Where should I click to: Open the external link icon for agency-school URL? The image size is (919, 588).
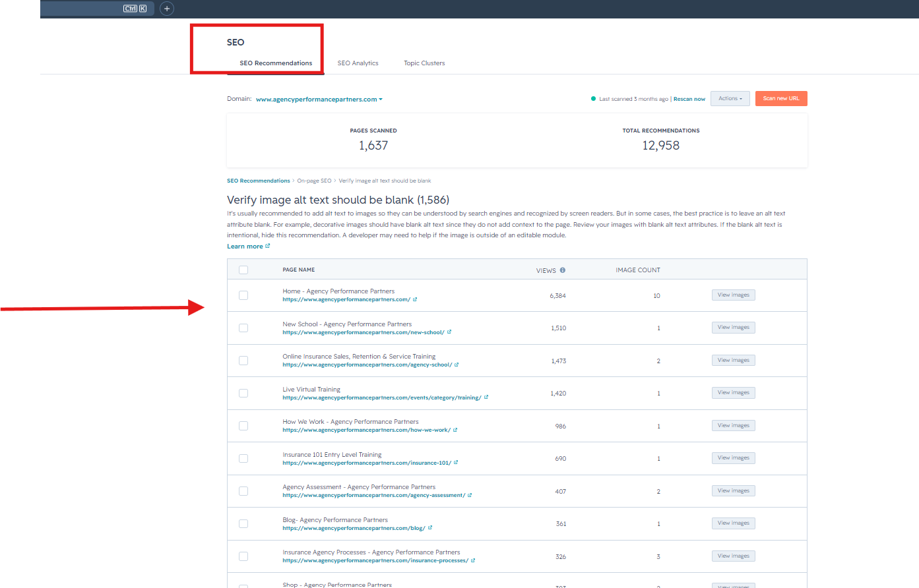coord(457,365)
